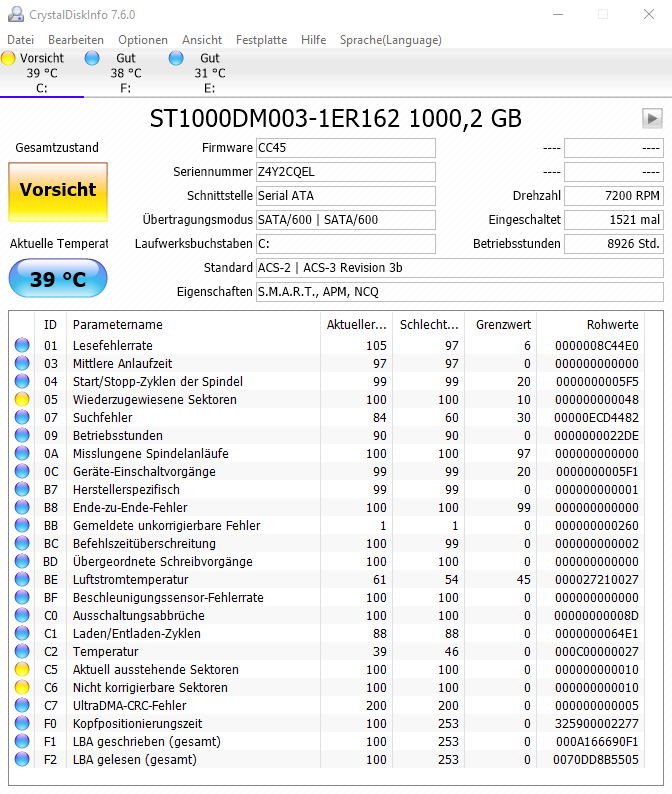Click blue status icon of Lesefehlerrate row
The width and height of the screenshot is (672, 794).
(22, 345)
